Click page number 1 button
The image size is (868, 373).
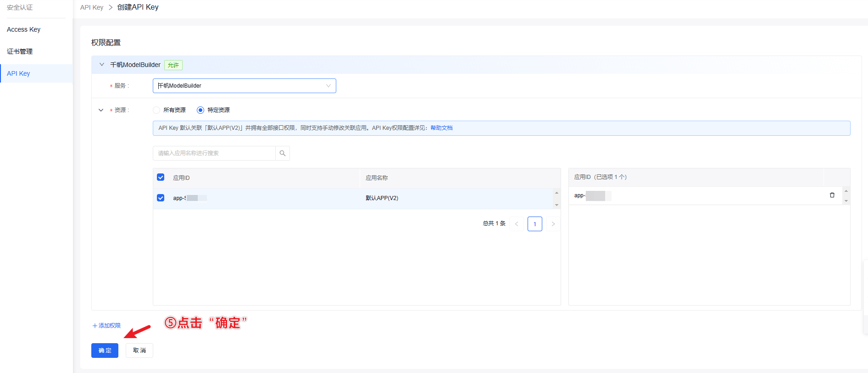(535, 224)
